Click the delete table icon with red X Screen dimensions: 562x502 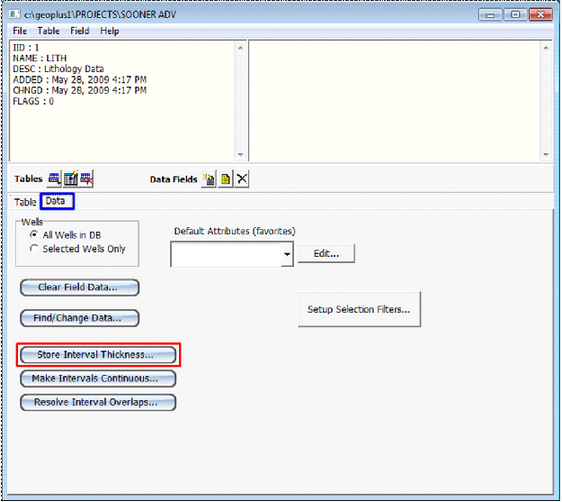[86, 178]
